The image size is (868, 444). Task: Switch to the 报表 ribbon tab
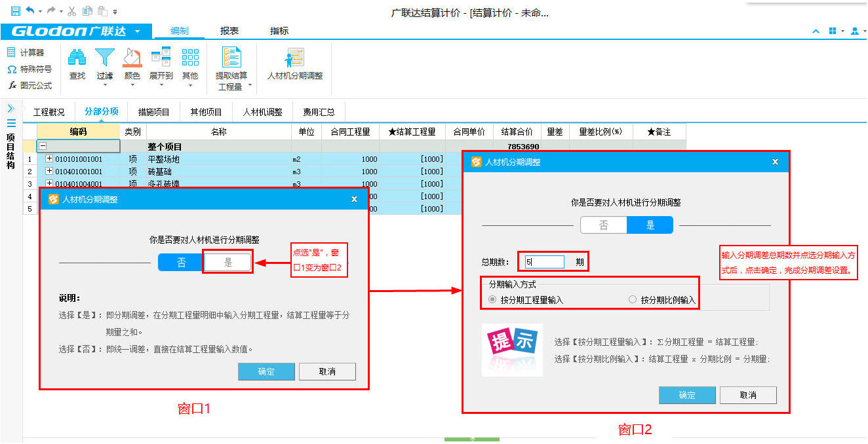click(229, 31)
